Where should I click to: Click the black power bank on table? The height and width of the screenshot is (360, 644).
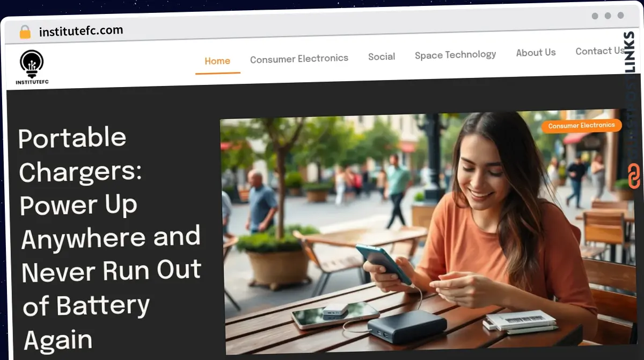click(x=407, y=326)
